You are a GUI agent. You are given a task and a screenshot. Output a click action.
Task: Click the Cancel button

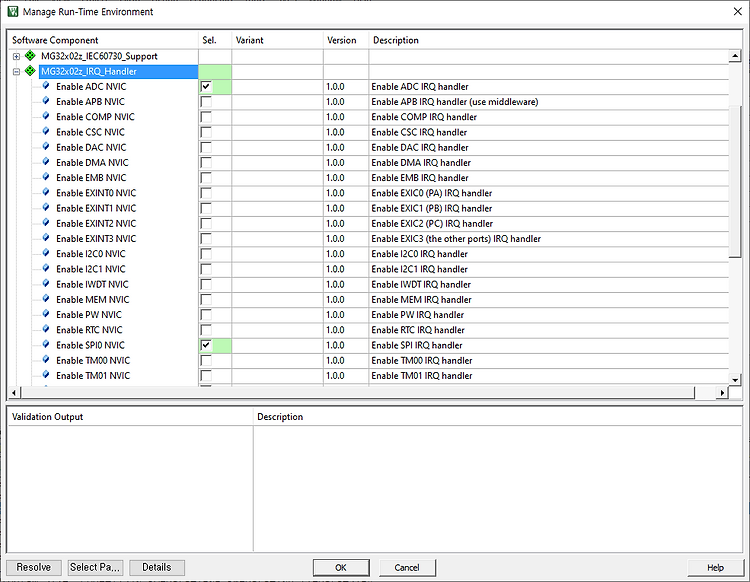[x=407, y=568]
